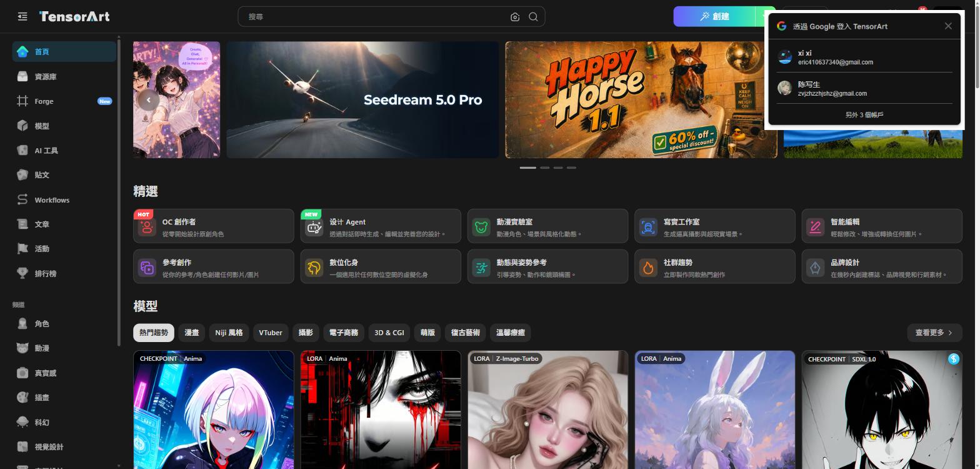Switch to the 溫馨療癒 model tab
Image resolution: width=980 pixels, height=469 pixels.
coord(511,333)
